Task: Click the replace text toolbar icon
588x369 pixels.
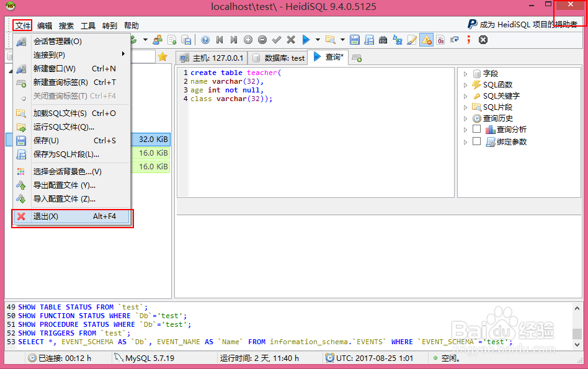Action: pyautogui.click(x=398, y=40)
